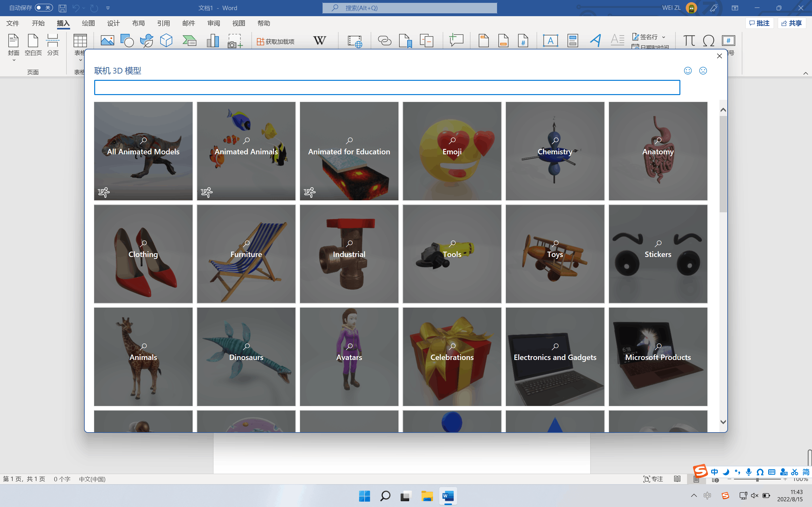Open the 引用 ribbon tab
The height and width of the screenshot is (507, 812).
point(163,23)
